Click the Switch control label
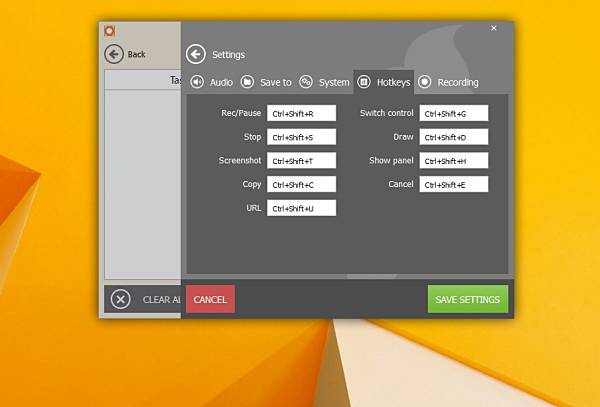This screenshot has height=407, width=600. tap(386, 113)
